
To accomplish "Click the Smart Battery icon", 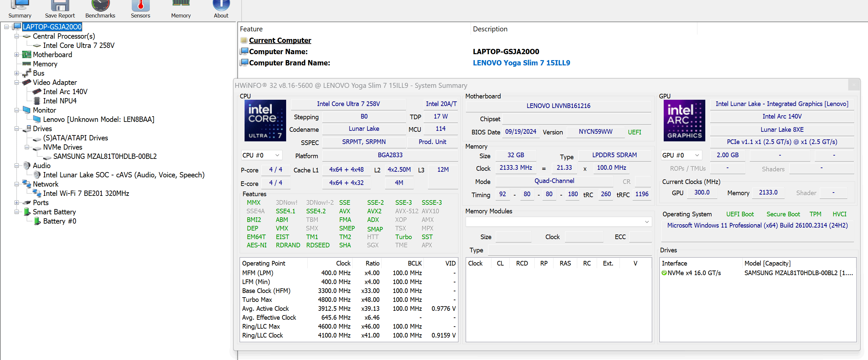I will (x=27, y=212).
